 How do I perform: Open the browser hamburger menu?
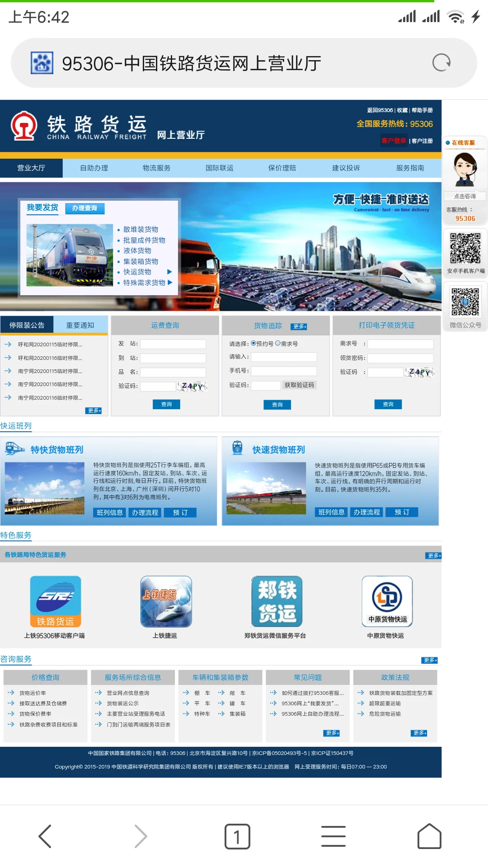(333, 836)
